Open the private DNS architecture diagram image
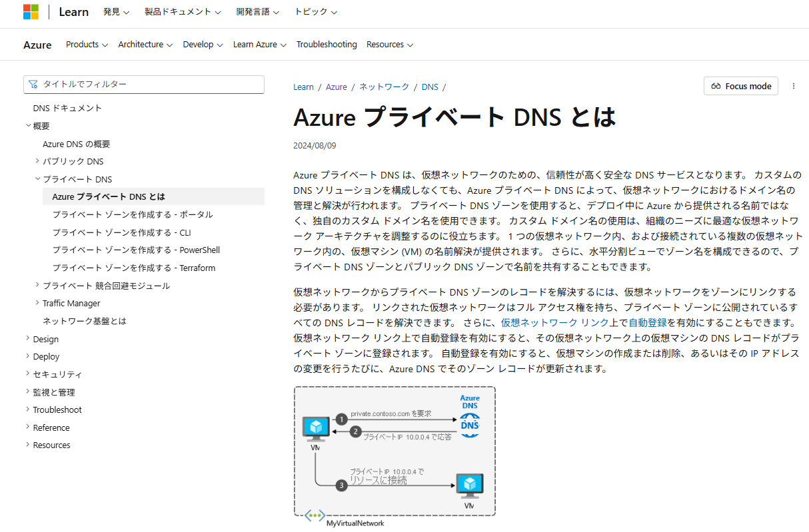This screenshot has height=532, width=809. (395, 456)
